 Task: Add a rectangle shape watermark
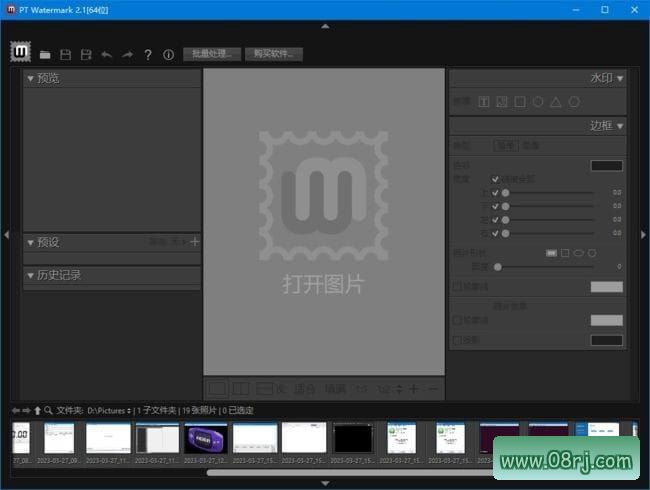click(520, 102)
